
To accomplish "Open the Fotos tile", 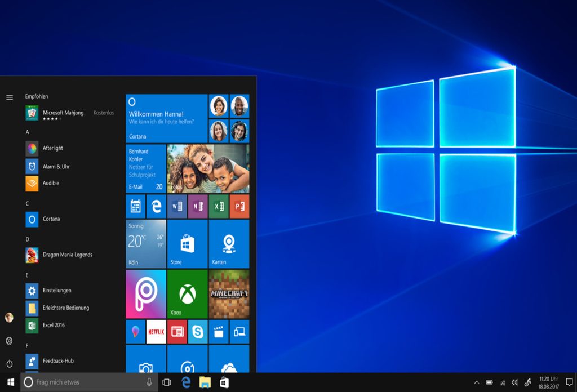I will point(208,169).
